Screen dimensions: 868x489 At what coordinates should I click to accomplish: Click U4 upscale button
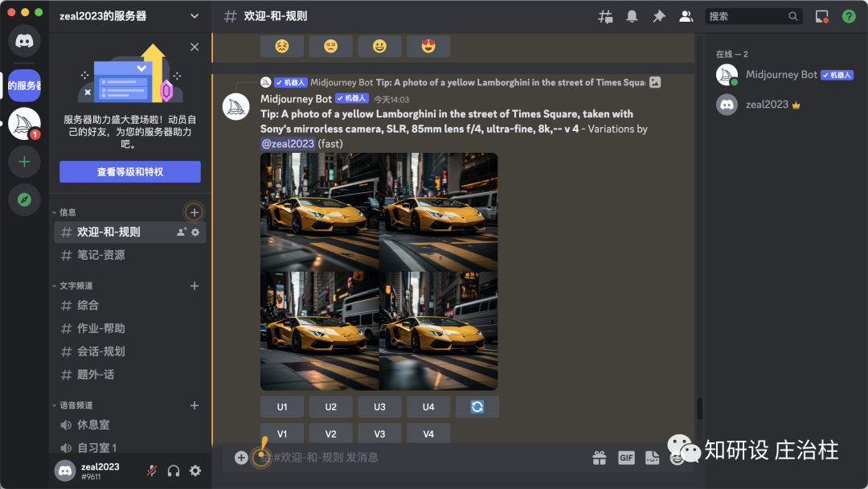click(x=428, y=407)
